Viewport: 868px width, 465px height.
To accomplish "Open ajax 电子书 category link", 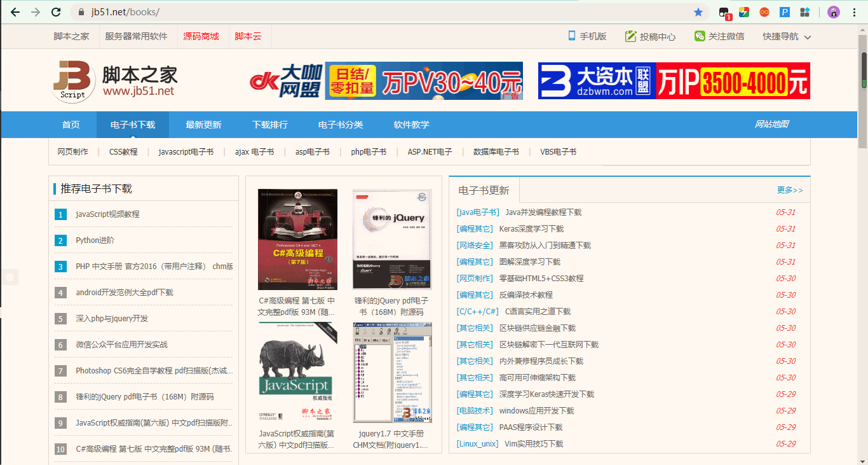I will [255, 152].
